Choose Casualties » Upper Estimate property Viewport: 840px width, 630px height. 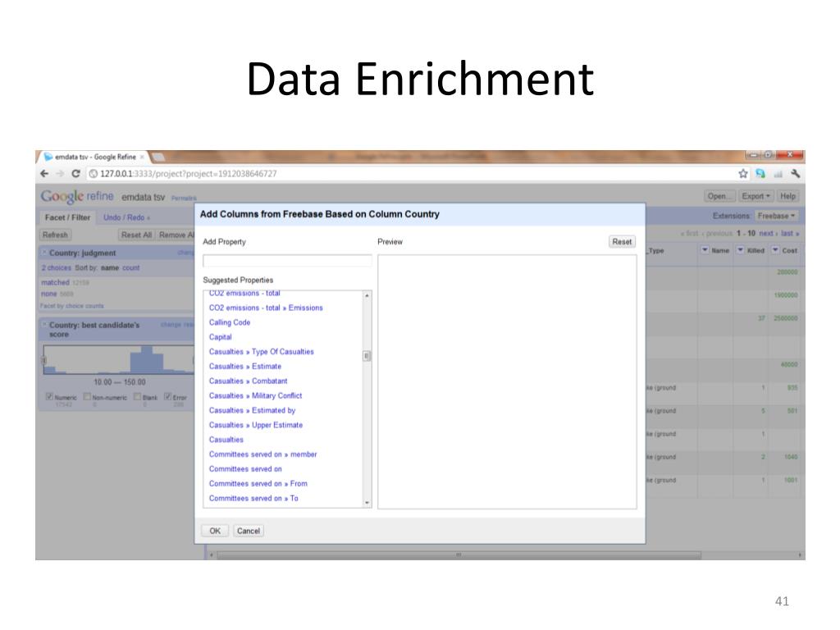click(256, 425)
